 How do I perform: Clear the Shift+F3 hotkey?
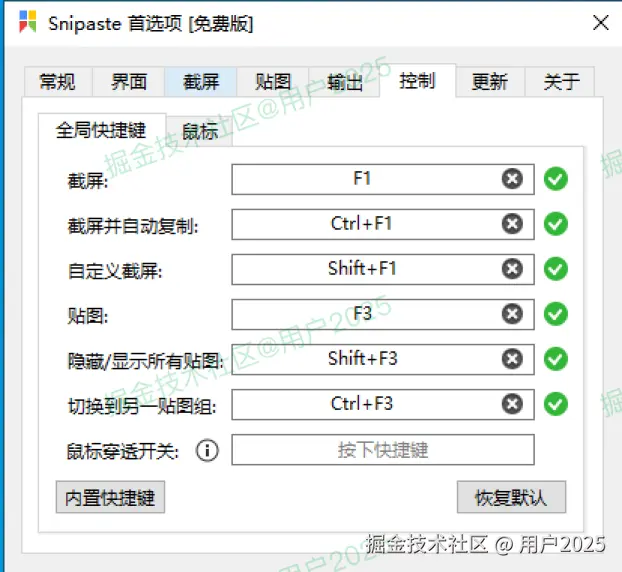coord(512,359)
